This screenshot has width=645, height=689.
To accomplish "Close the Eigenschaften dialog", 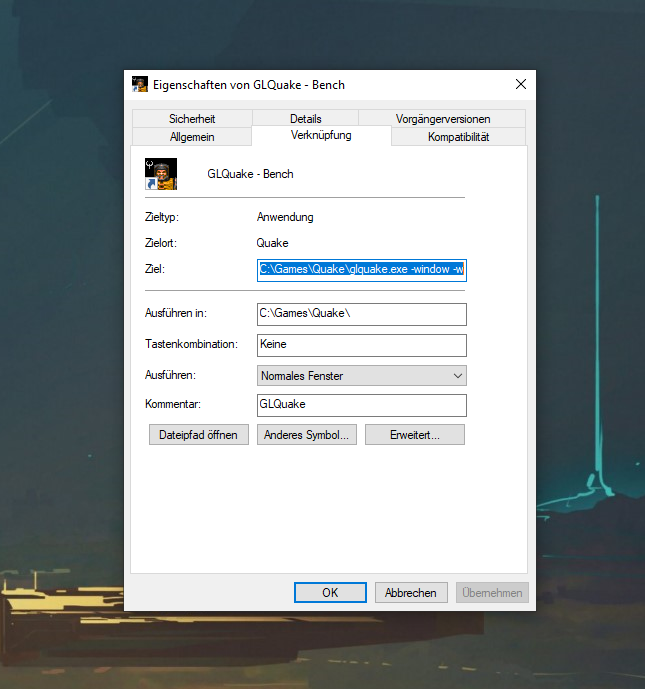I will (x=521, y=84).
